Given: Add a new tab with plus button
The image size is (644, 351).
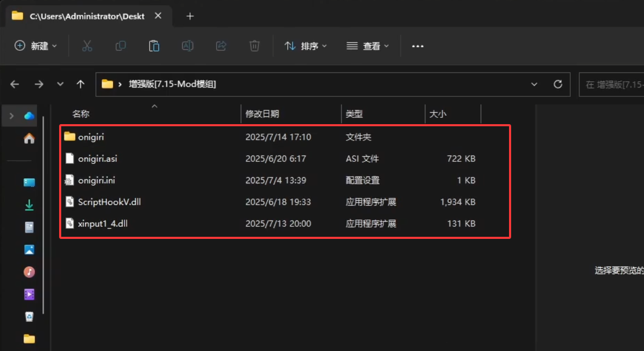Looking at the screenshot, I should pos(190,16).
